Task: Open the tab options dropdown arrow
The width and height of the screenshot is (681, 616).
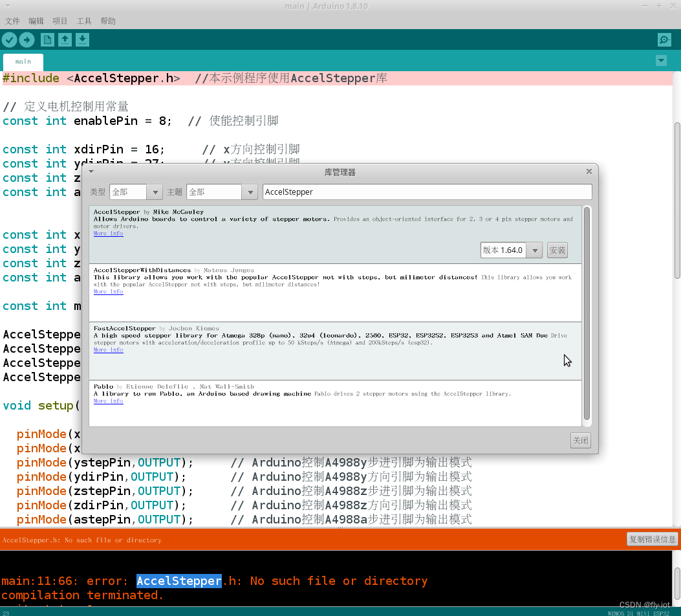Action: [x=661, y=60]
